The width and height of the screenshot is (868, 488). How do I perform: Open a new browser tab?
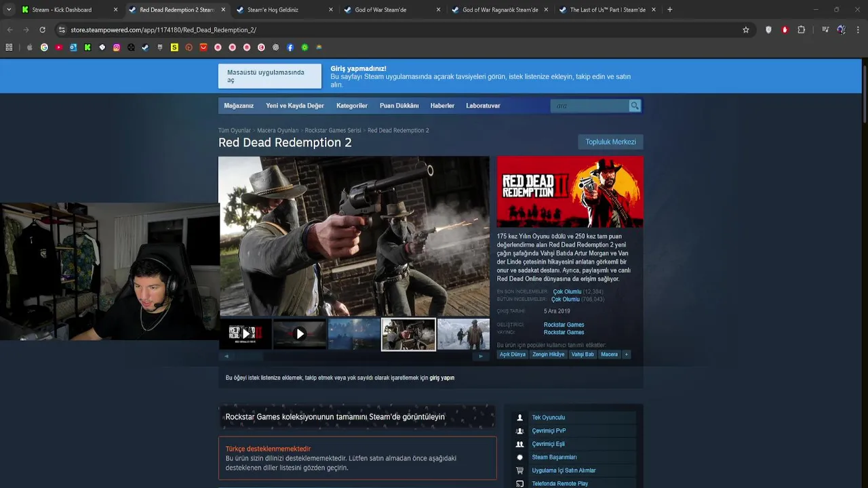[x=670, y=9]
